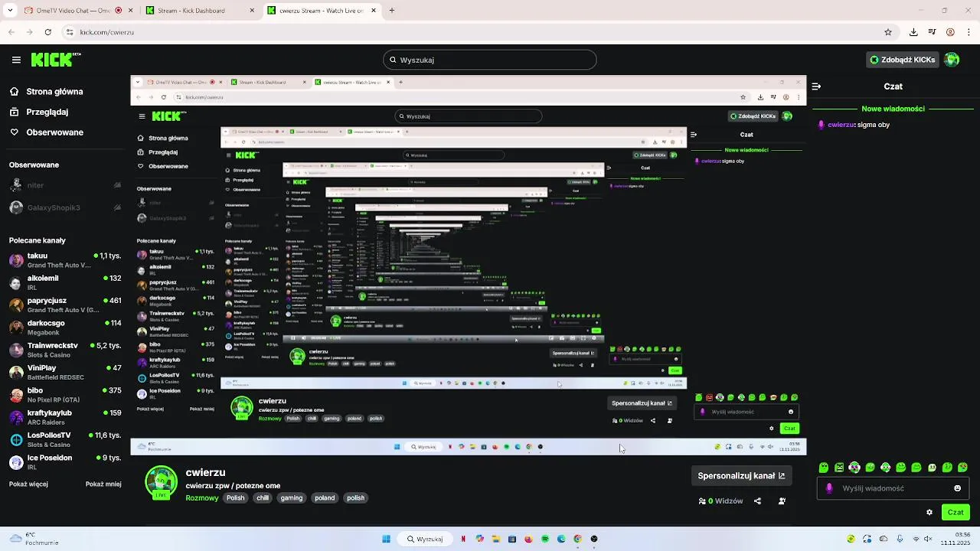The height and width of the screenshot is (551, 980).
Task: Open OBS Studio from the bottom taskbar
Action: tap(594, 539)
